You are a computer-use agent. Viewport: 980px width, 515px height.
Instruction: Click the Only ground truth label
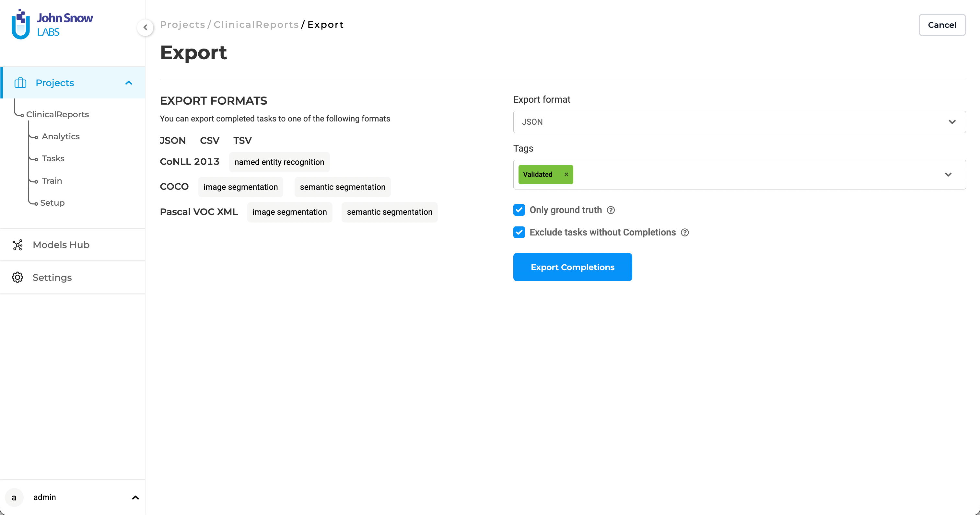(565, 210)
